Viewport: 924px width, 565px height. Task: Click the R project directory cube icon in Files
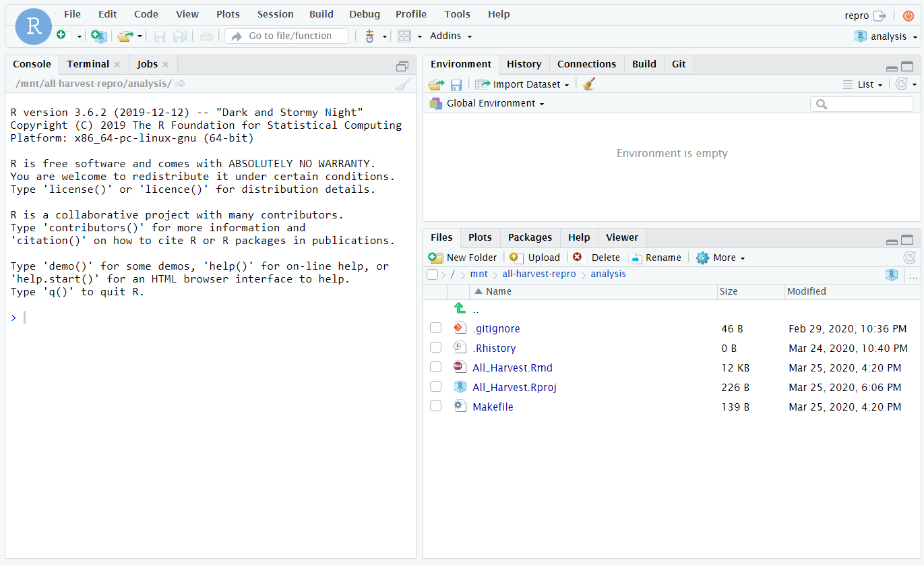point(891,274)
